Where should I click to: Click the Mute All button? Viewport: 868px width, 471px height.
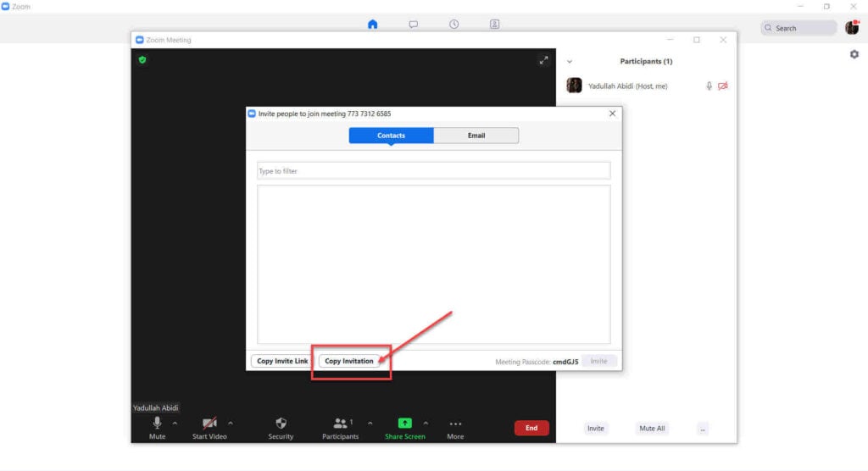point(652,429)
